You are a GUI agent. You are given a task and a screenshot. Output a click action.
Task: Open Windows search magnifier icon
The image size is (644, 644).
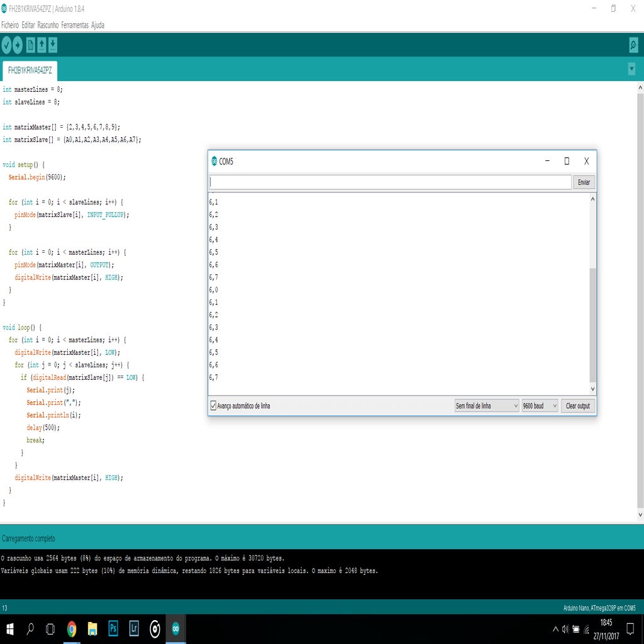[30, 629]
